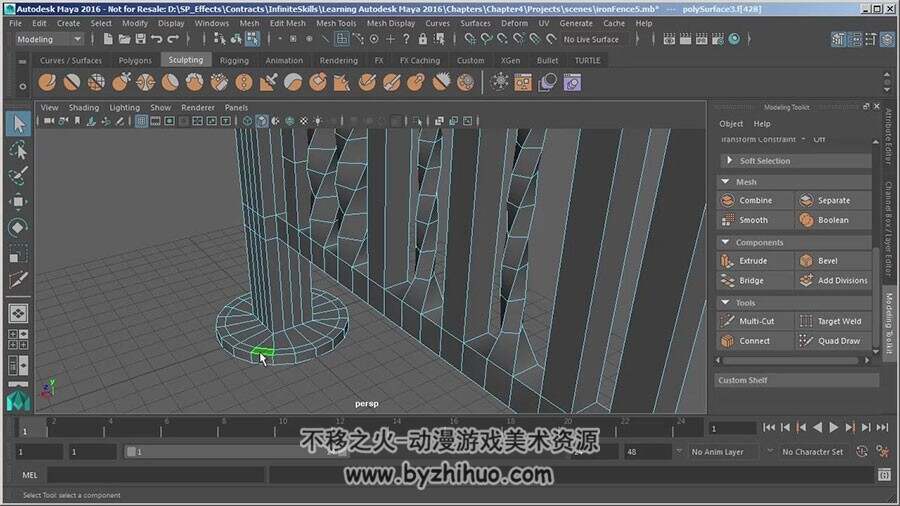
Task: Click the Modeling Toolkit horizontal scrollbar
Action: point(791,361)
